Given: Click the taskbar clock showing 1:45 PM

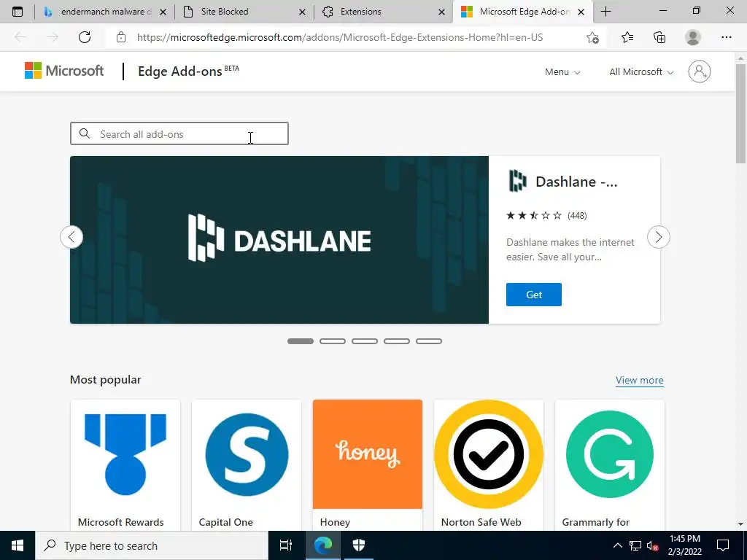Looking at the screenshot, I should click(684, 545).
